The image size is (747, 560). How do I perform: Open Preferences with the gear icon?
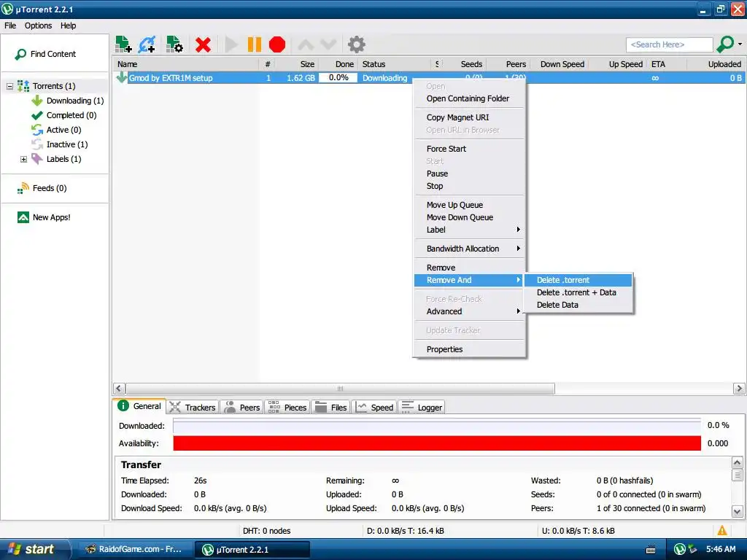coord(356,44)
